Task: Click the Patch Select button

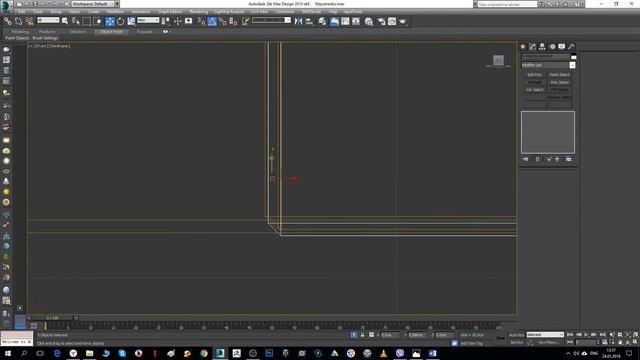Action: coord(559,75)
